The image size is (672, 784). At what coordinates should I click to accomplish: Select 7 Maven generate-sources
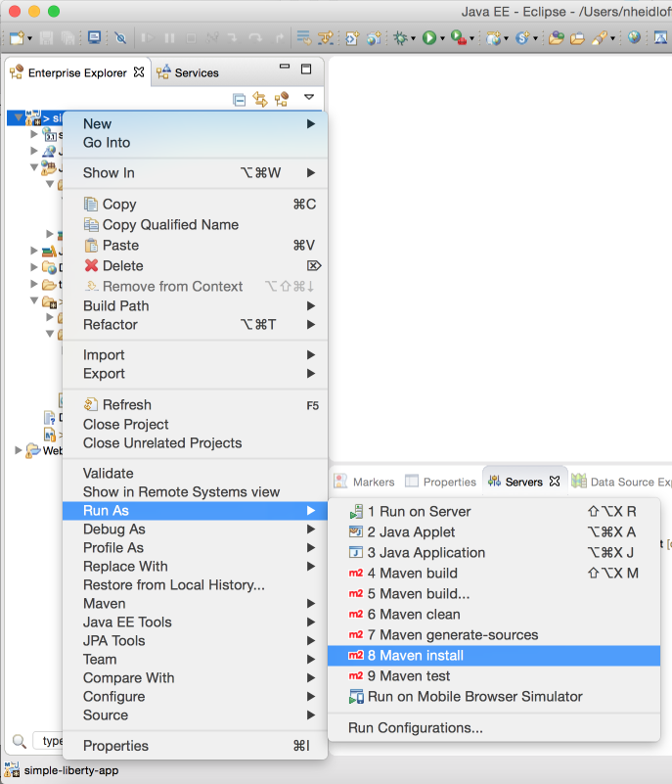(x=494, y=634)
